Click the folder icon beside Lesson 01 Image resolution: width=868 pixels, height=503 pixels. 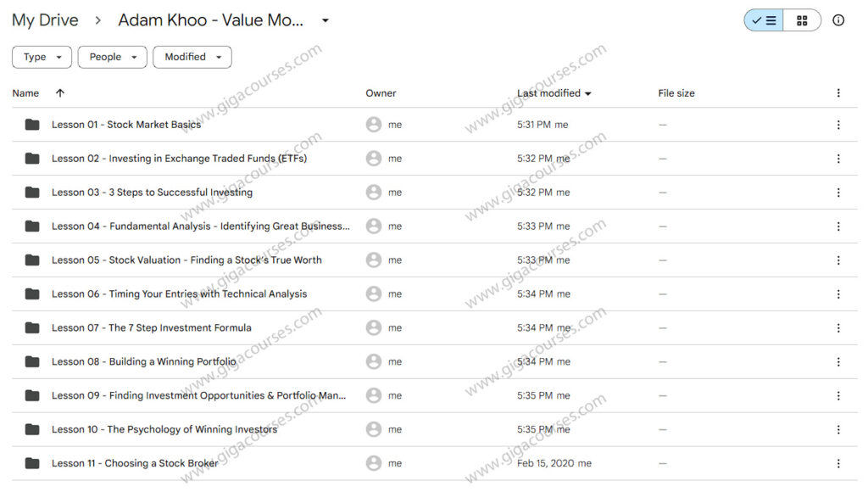click(31, 124)
